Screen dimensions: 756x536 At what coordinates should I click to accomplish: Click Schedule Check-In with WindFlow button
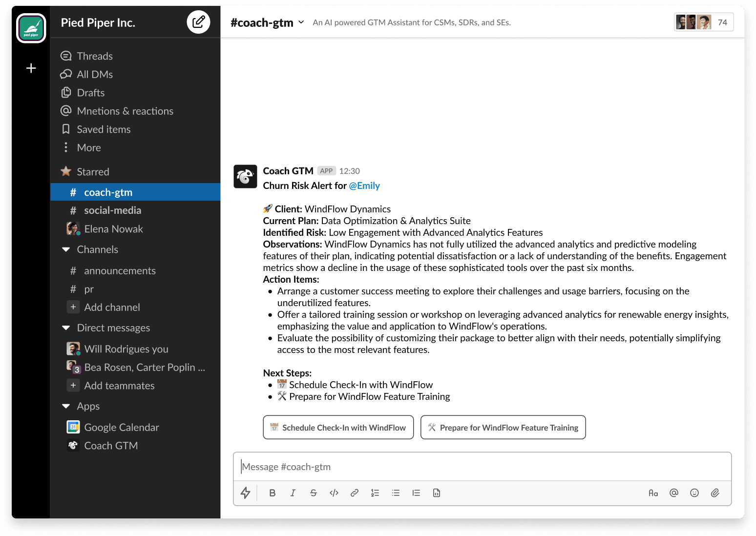pyautogui.click(x=338, y=428)
